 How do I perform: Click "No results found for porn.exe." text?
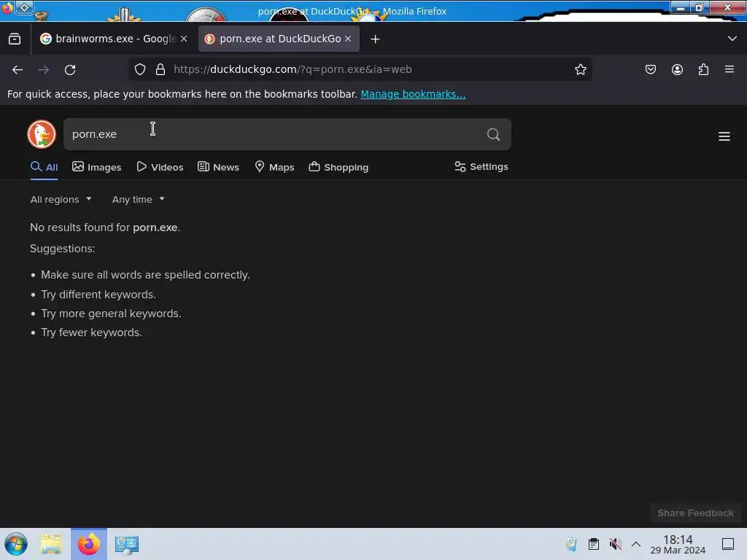coord(105,227)
